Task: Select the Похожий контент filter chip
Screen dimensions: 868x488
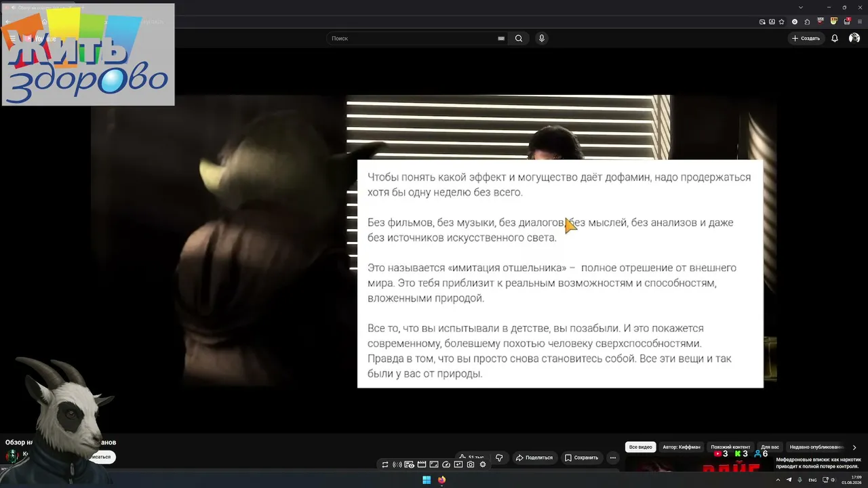Action: coord(730,447)
